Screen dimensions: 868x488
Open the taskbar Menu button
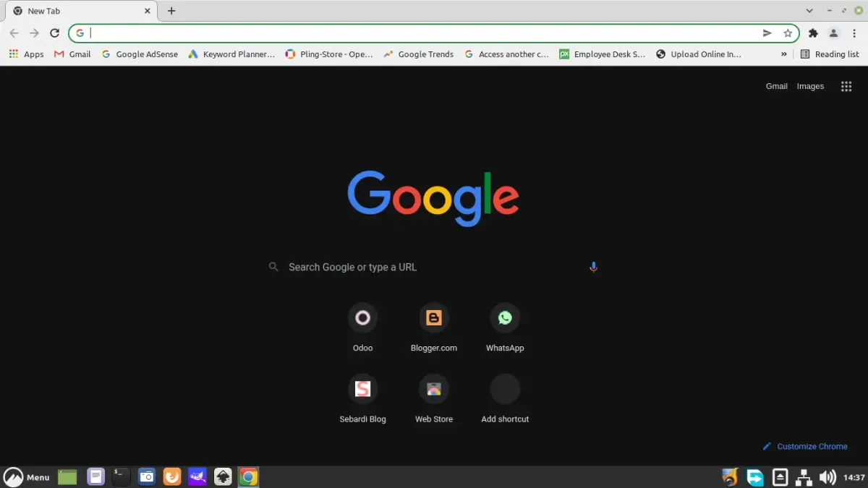pyautogui.click(x=27, y=477)
